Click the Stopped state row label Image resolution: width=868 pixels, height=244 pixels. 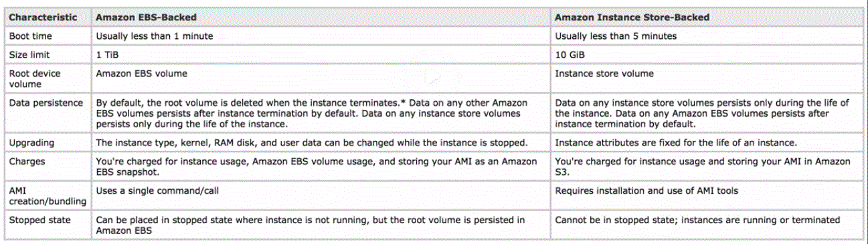point(39,219)
